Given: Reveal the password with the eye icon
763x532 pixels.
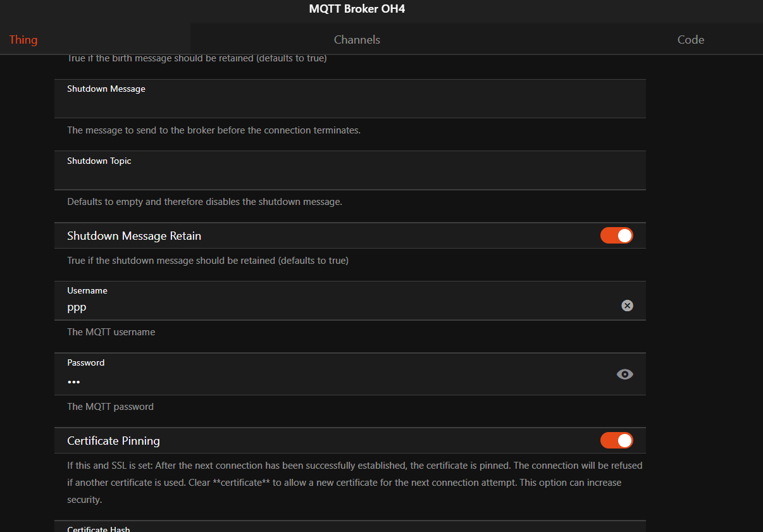Looking at the screenshot, I should (x=624, y=374).
